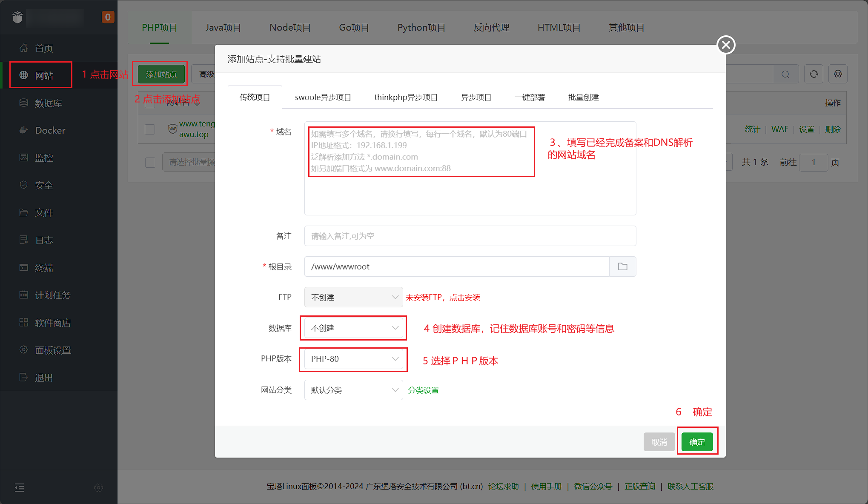
Task: Click sidebar bottom gear settings icon
Action: [x=98, y=487]
